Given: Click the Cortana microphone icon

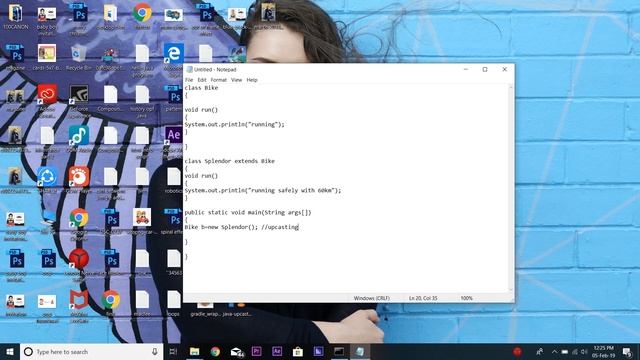Looking at the screenshot, I should [155, 351].
